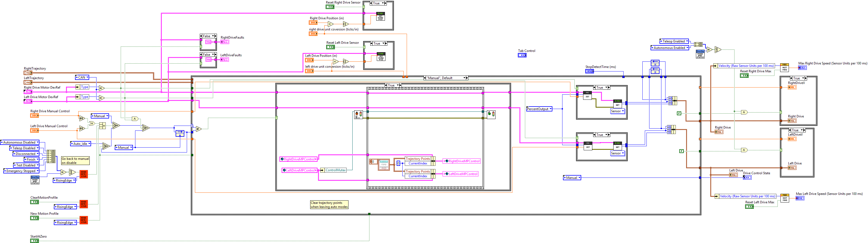Click the Tab Control terminal
Viewport: 868px width, 243px height.
click(x=522, y=55)
